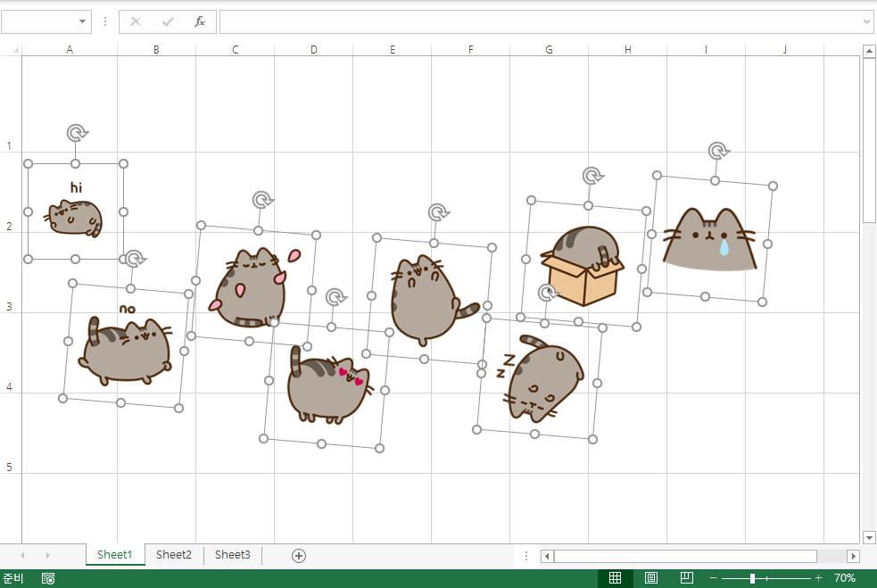
Task: Switch to the Sheet1 tab
Action: [115, 554]
